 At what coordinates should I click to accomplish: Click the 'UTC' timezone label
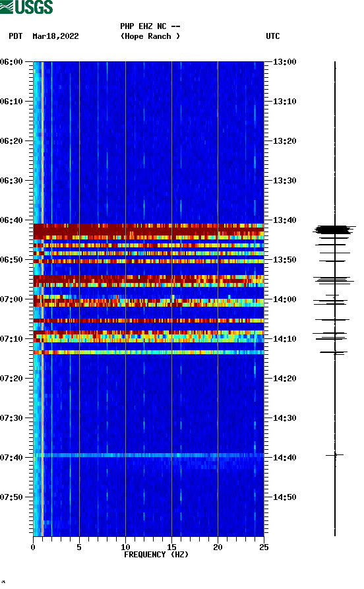tap(273, 36)
